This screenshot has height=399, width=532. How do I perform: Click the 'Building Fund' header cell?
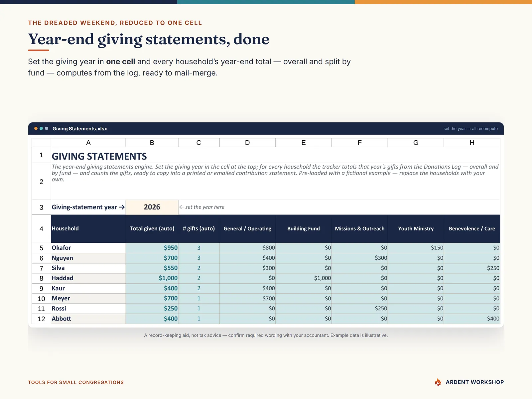tap(304, 228)
